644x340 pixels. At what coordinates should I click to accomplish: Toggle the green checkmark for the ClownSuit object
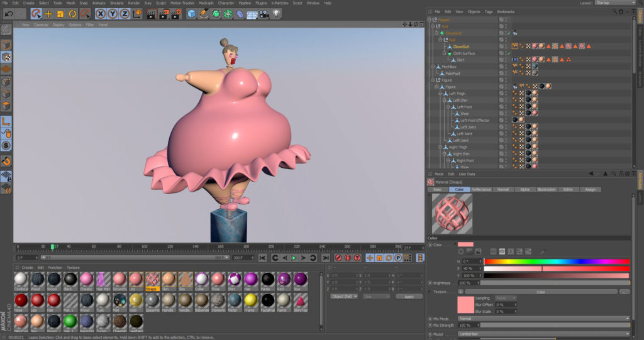[508, 33]
